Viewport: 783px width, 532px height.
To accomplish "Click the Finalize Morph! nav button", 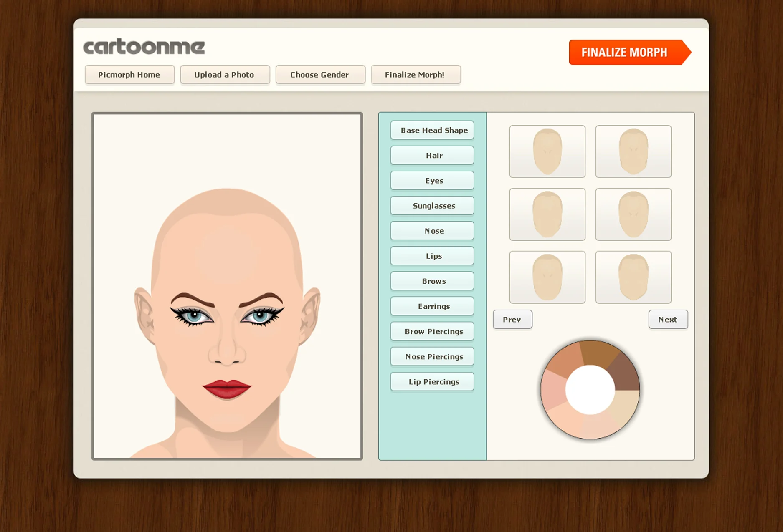I will (x=416, y=75).
